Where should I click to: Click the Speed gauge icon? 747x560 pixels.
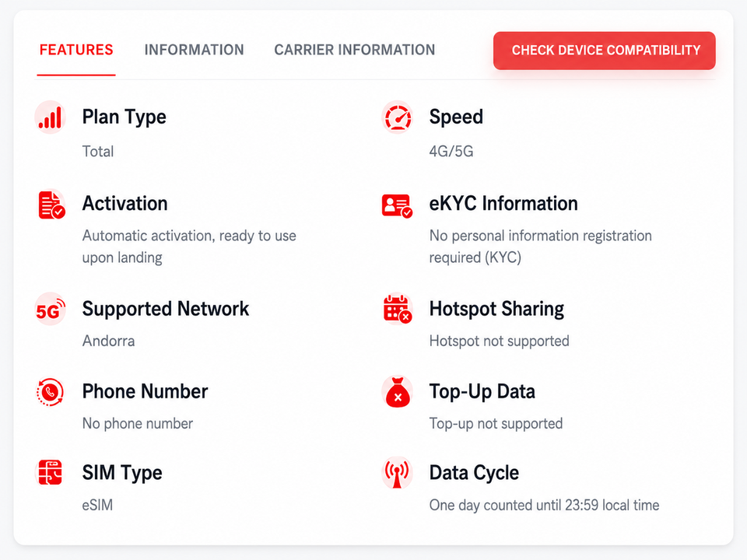pyautogui.click(x=398, y=117)
